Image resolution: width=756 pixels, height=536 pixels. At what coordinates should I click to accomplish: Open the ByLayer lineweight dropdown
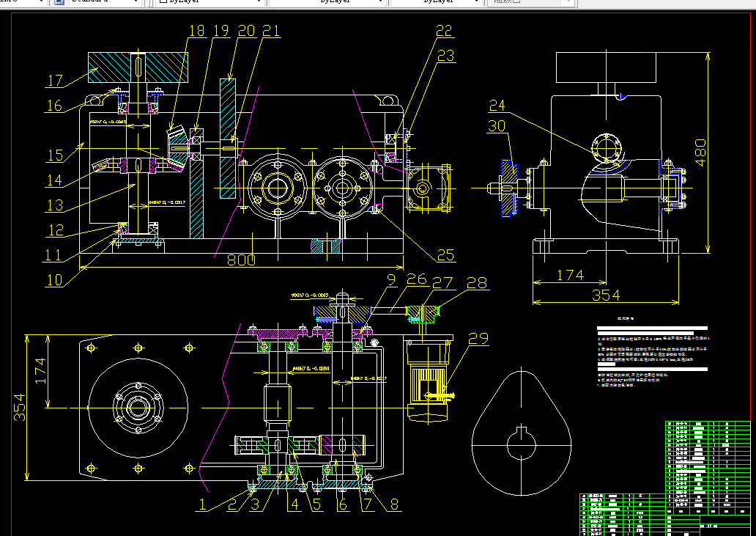tap(437, 1)
